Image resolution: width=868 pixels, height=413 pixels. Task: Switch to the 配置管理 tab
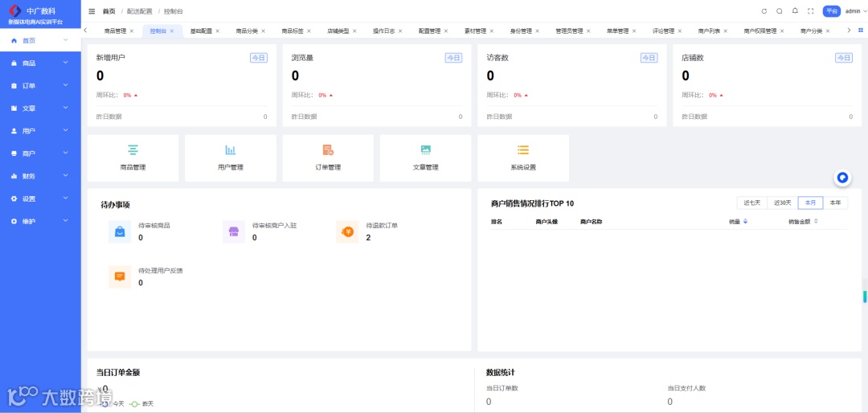pyautogui.click(x=429, y=31)
